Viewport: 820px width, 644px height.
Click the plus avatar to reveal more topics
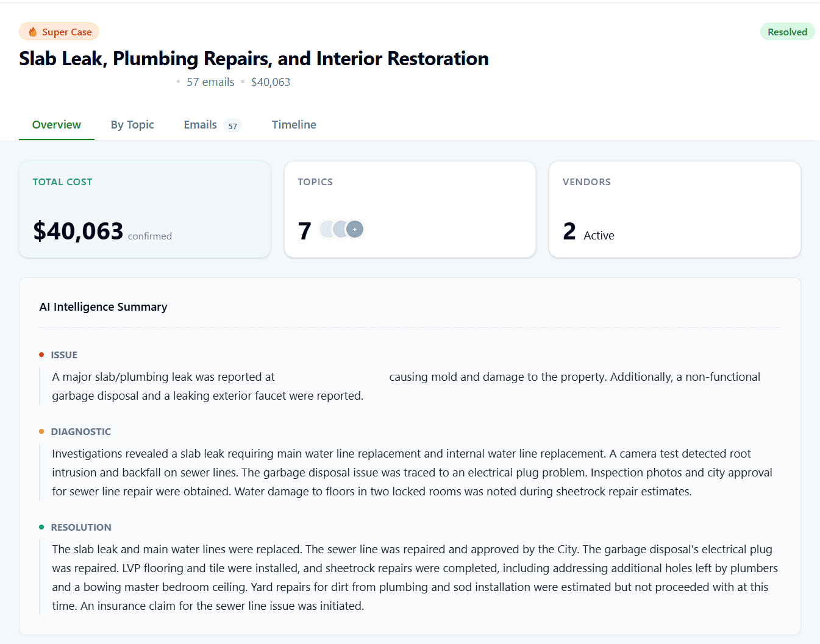pyautogui.click(x=355, y=229)
